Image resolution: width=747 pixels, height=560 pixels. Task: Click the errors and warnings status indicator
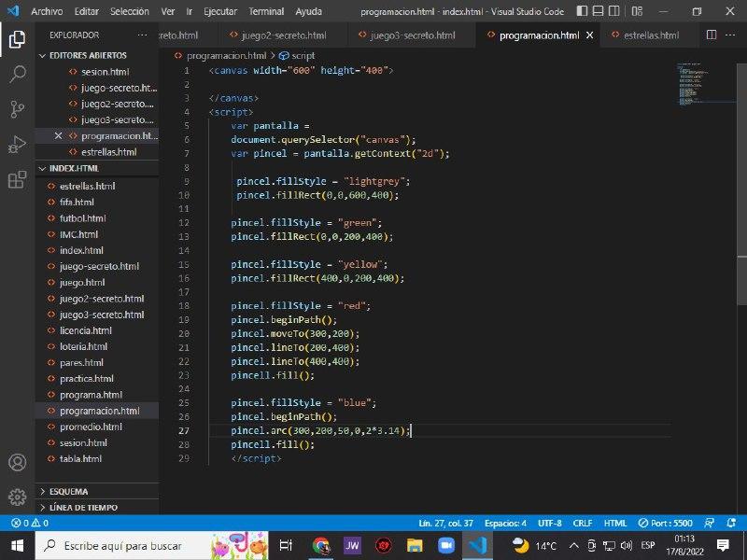(30, 524)
